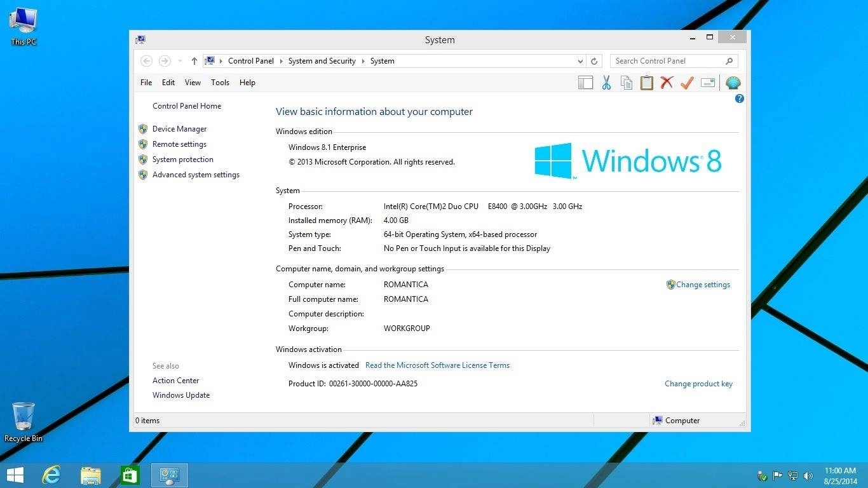Viewport: 868px width, 488px height.
Task: Click the computer icon in address bar
Action: tap(210, 61)
